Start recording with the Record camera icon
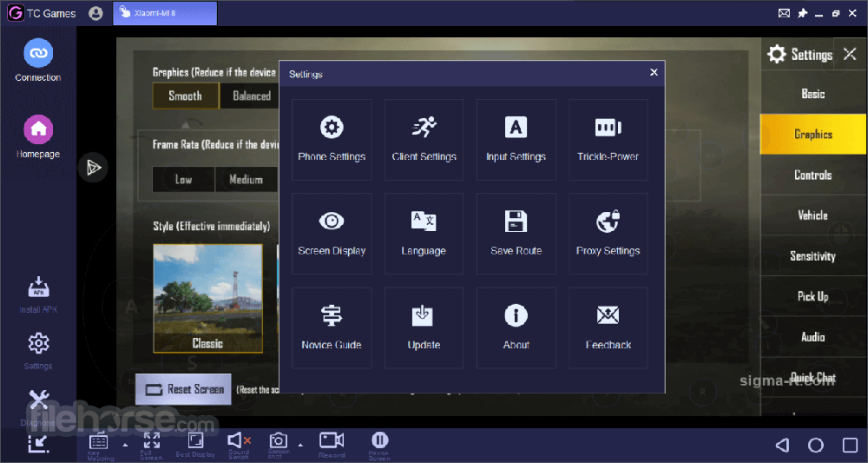Image resolution: width=868 pixels, height=463 pixels. (332, 440)
